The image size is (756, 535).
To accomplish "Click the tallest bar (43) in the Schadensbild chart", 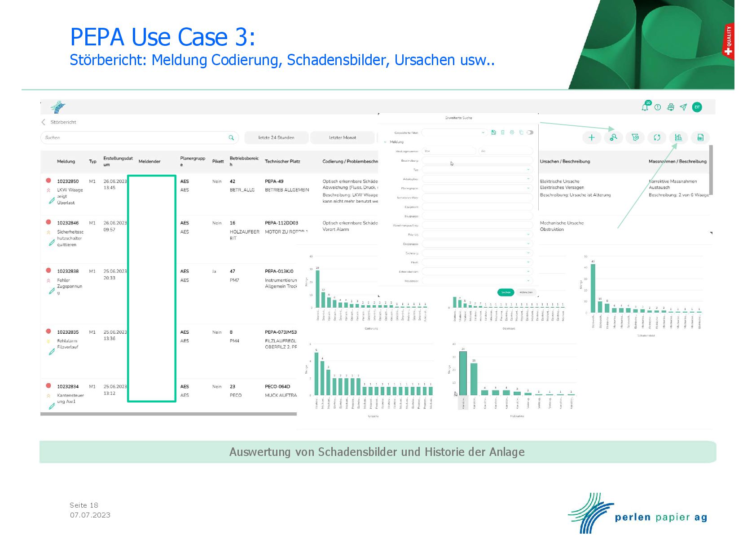I will coord(593,288).
